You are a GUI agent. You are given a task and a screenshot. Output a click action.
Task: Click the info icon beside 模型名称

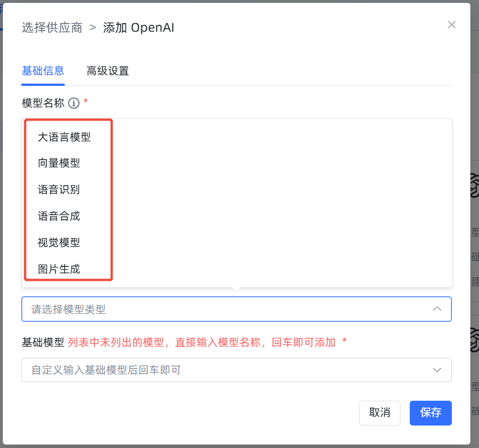tap(74, 103)
